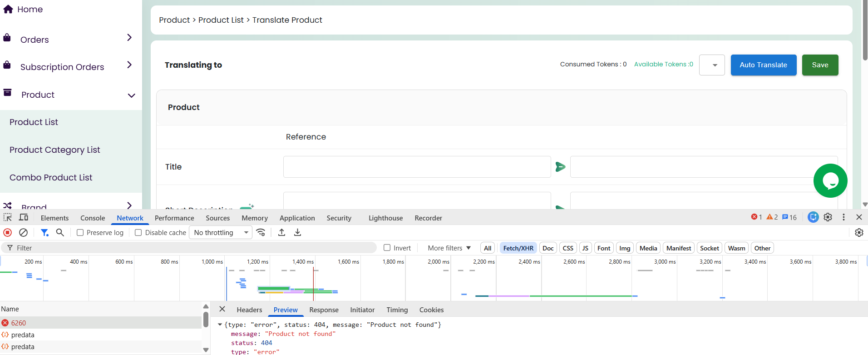
Task: Toggle the All request type filter
Action: [x=488, y=248]
